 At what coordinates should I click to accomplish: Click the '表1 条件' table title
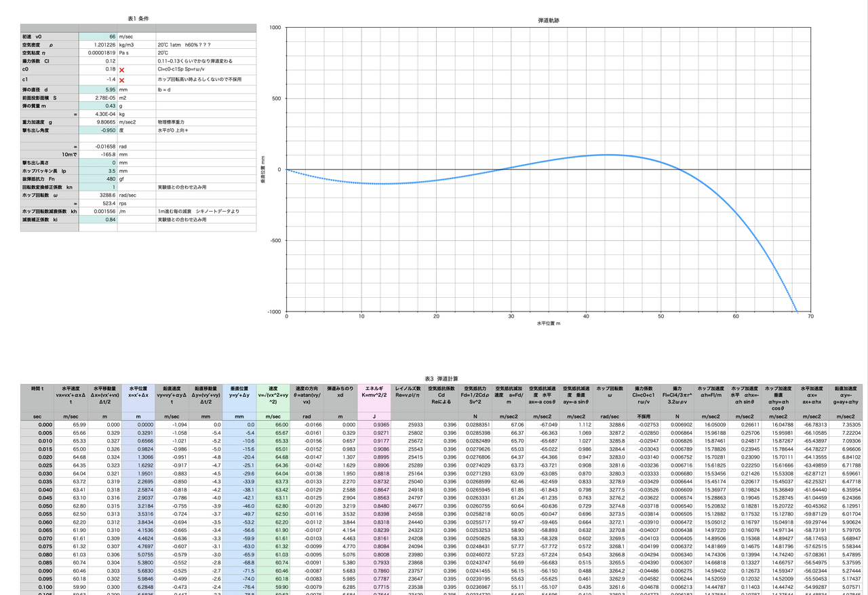pyautogui.click(x=138, y=18)
